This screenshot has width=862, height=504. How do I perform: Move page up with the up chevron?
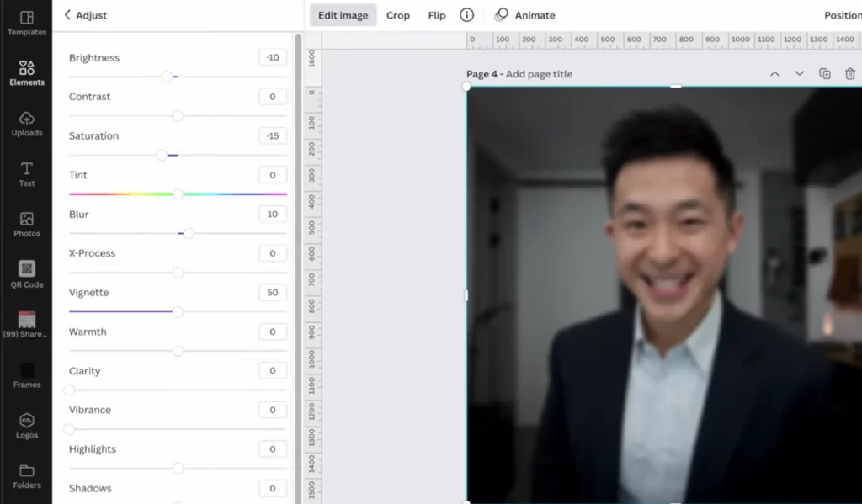click(x=774, y=74)
